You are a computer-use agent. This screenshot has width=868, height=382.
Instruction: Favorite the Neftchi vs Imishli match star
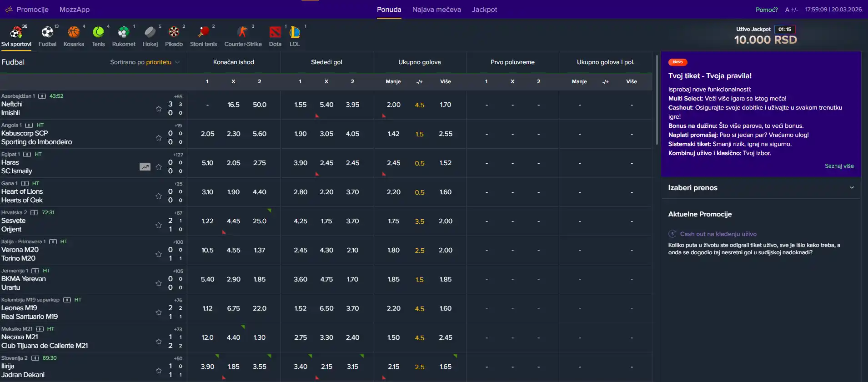pyautogui.click(x=159, y=109)
